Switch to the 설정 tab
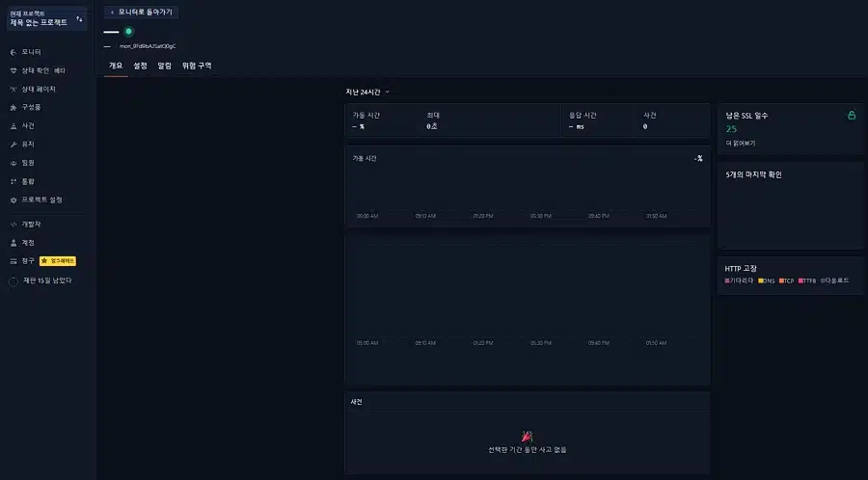 140,66
